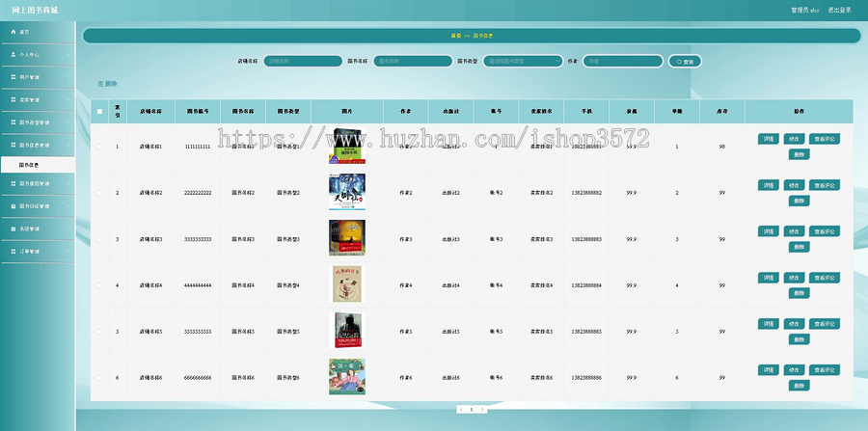Image resolution: width=868 pixels, height=431 pixels.
Task: Click 修改 button in row 6
Action: click(794, 369)
